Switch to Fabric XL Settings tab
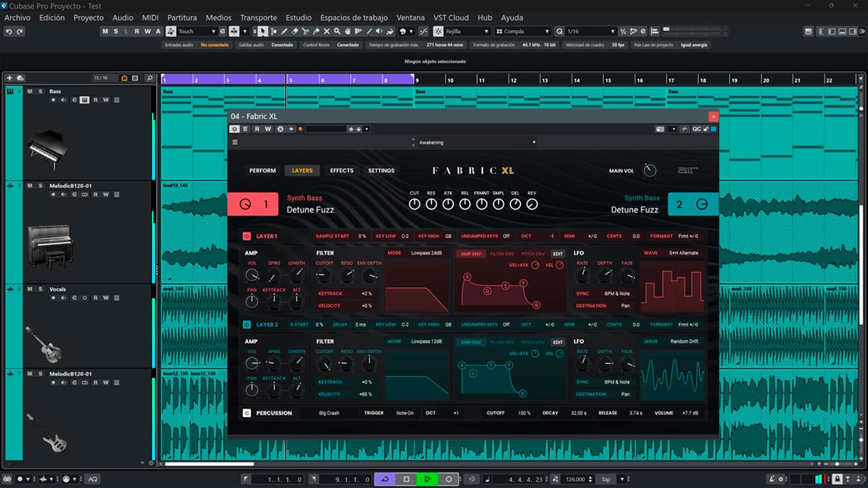The height and width of the screenshot is (488, 868). pyautogui.click(x=381, y=171)
